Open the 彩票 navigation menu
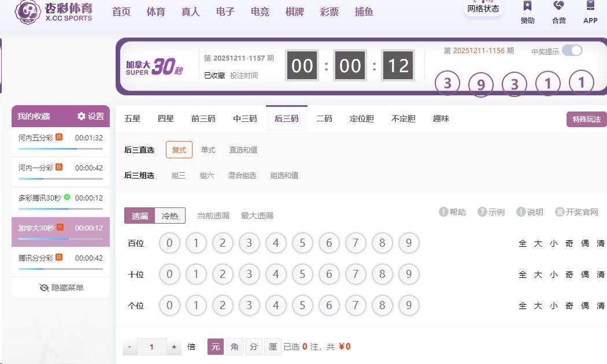607x364 pixels. click(330, 12)
